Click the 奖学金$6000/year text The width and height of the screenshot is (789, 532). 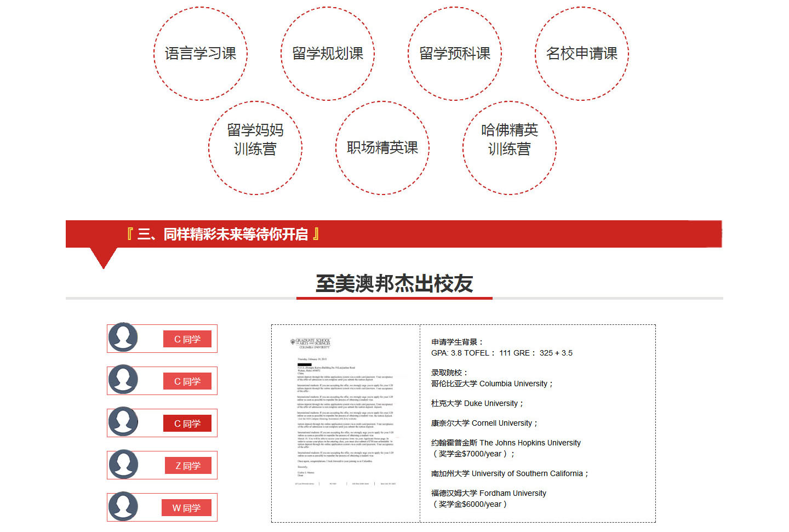click(x=470, y=504)
